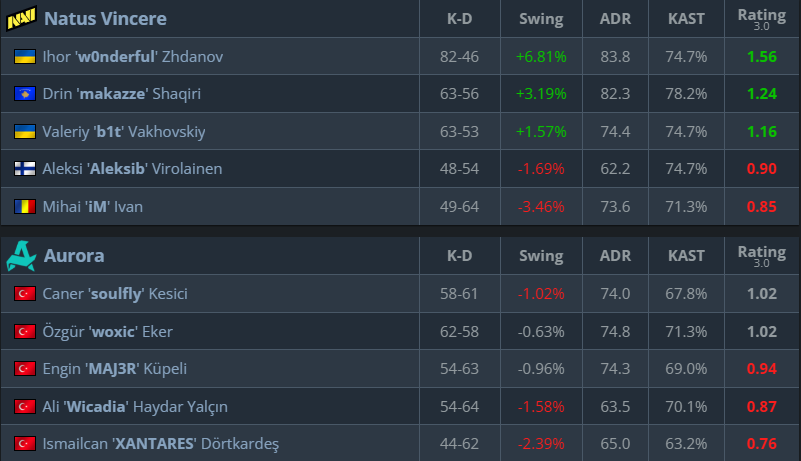This screenshot has width=801, height=461.
Task: Sort Aurora table by KAST column
Action: pos(687,256)
